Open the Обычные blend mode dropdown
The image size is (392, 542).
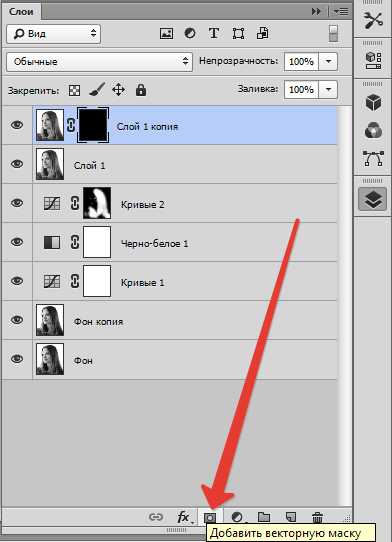[99, 62]
